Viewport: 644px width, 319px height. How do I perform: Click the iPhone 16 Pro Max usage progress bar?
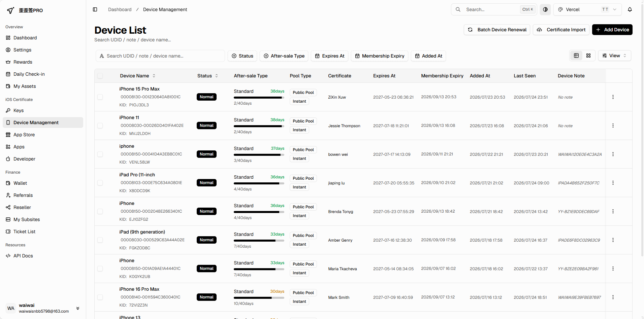[259, 298]
